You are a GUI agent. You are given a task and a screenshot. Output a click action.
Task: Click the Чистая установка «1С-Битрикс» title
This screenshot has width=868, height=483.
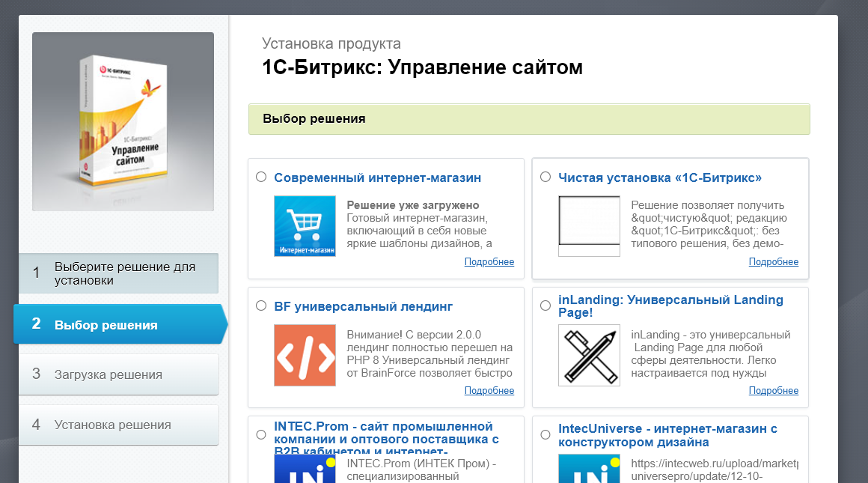click(660, 177)
